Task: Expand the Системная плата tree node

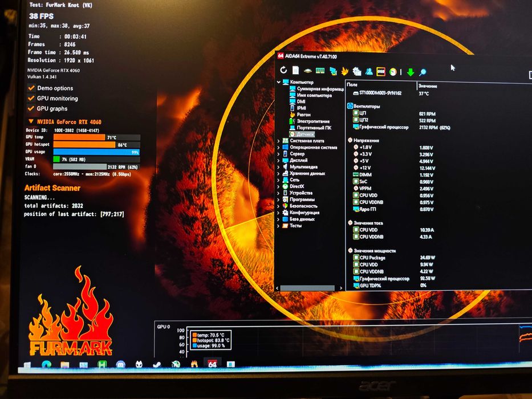Action: (279, 140)
